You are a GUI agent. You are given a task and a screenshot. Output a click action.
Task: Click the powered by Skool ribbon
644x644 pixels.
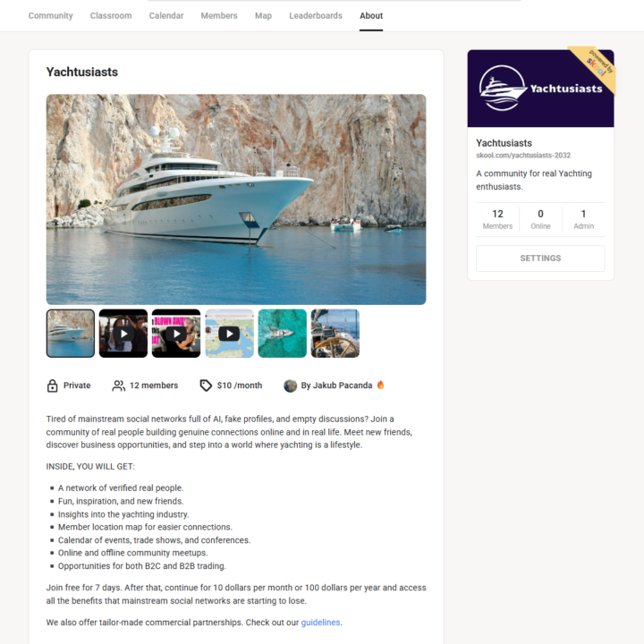(x=596, y=68)
